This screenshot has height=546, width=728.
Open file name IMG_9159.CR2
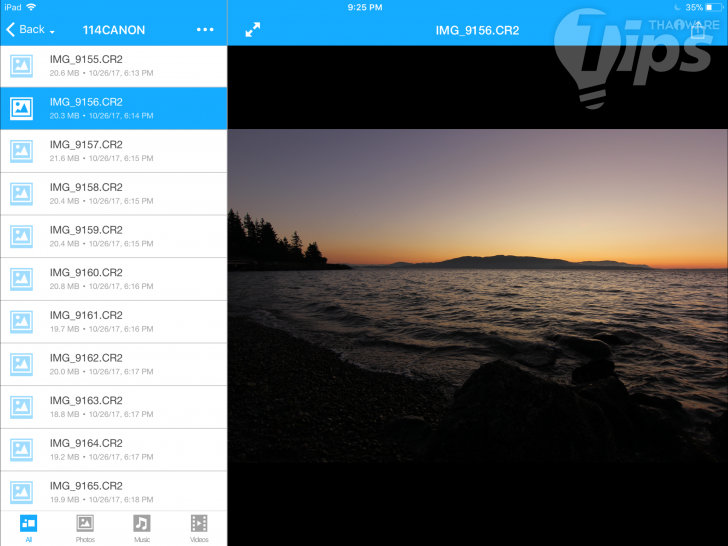86,230
